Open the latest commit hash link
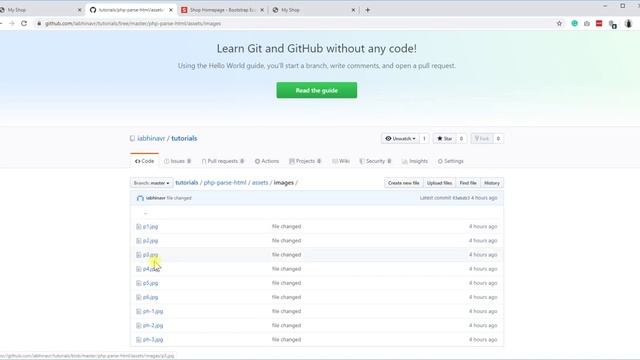The image size is (640, 360). click(x=461, y=198)
